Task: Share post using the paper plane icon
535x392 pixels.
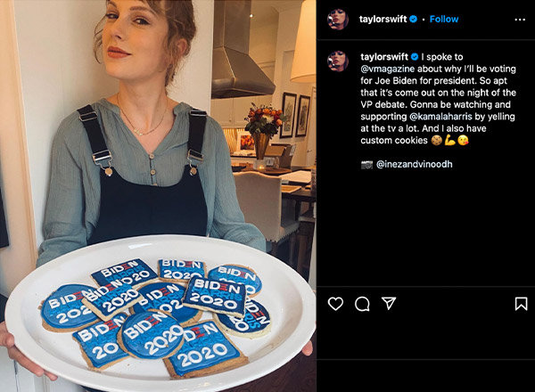Action: [x=389, y=304]
